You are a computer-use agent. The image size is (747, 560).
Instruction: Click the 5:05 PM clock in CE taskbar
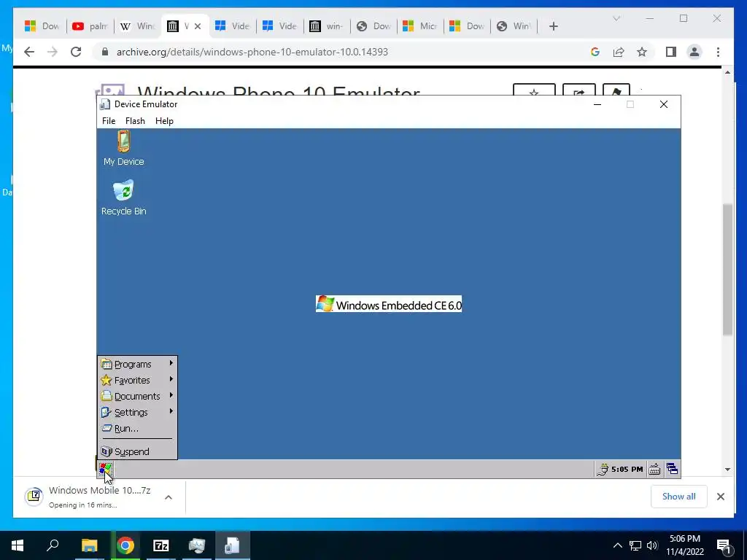coord(627,470)
